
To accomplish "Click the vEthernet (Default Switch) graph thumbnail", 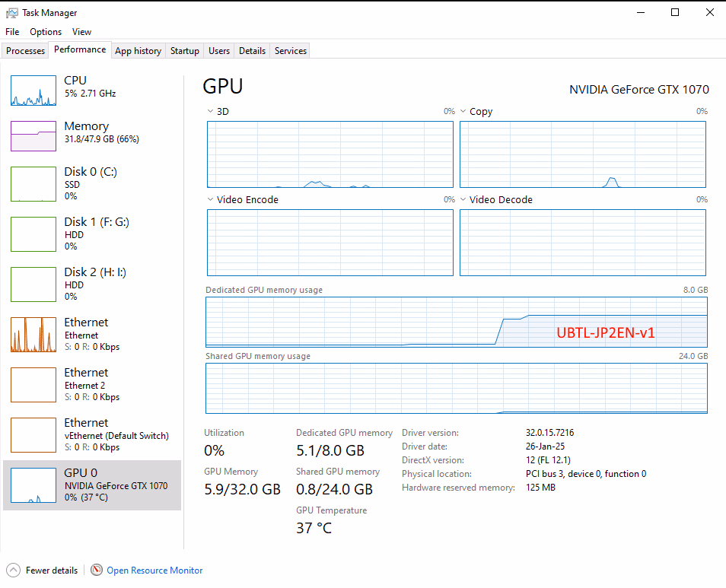I will point(33,434).
